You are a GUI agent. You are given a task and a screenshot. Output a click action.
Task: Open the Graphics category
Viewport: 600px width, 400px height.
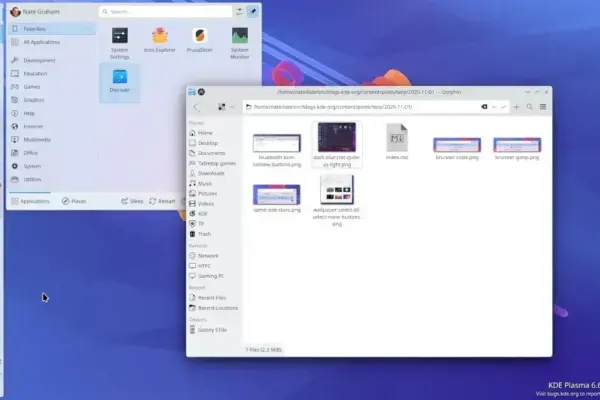[x=52, y=100]
